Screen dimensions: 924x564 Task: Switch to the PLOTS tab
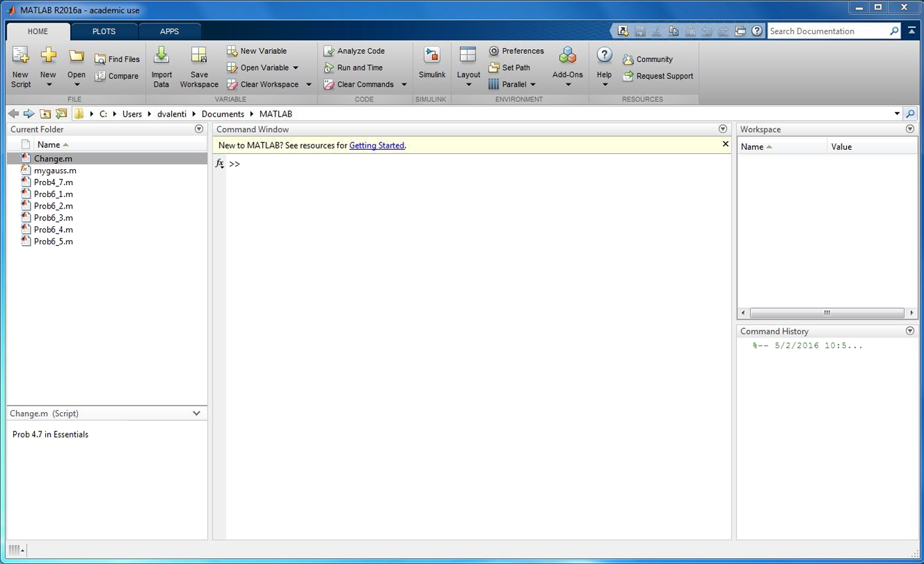(104, 31)
